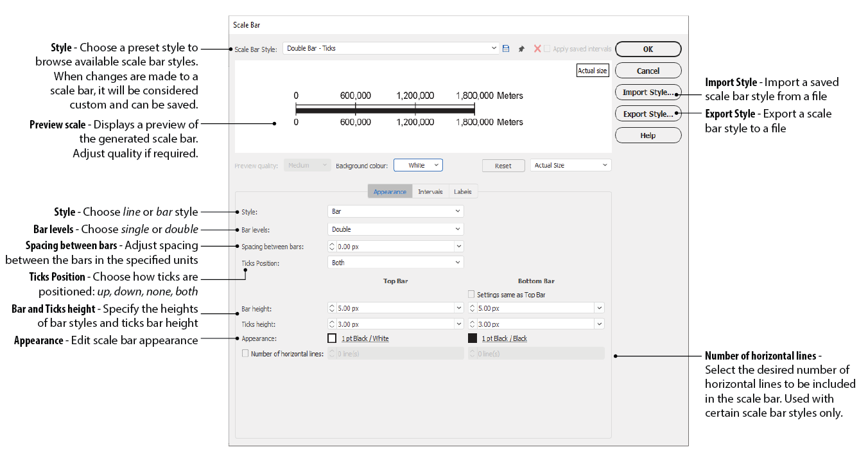Switch to the Intervals tab
This screenshot has height=463, width=868.
coord(430,191)
